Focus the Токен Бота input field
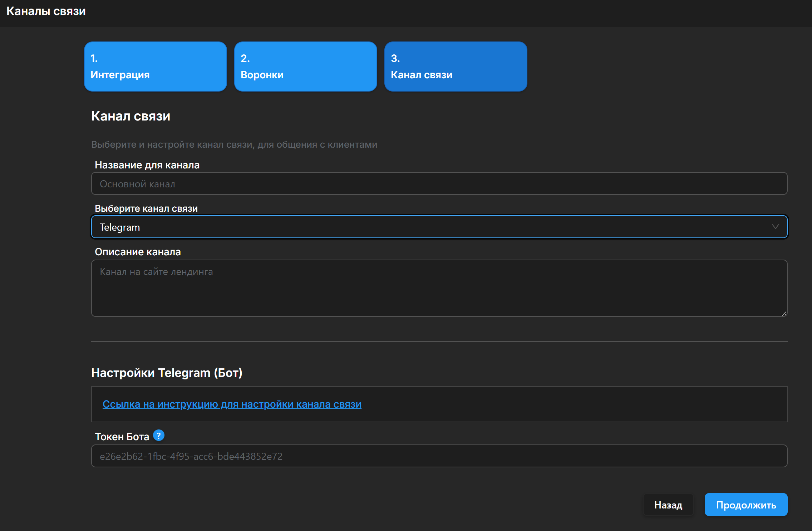This screenshot has height=531, width=812. (439, 456)
